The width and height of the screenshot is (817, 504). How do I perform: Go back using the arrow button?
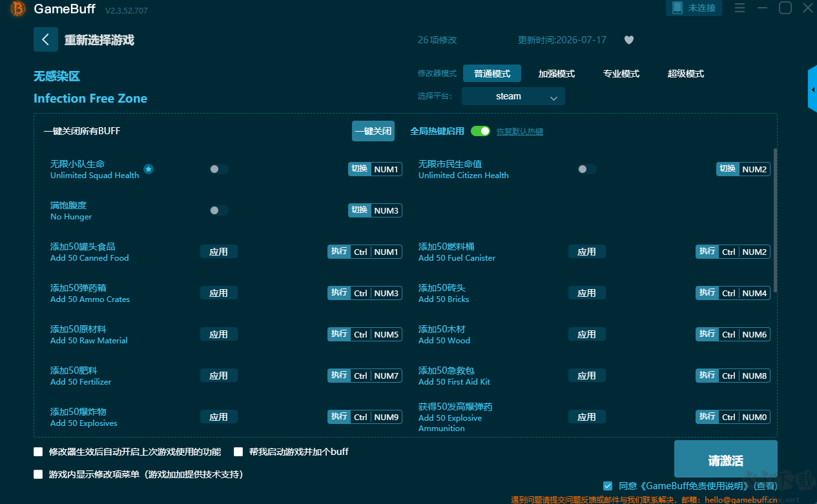pos(46,39)
